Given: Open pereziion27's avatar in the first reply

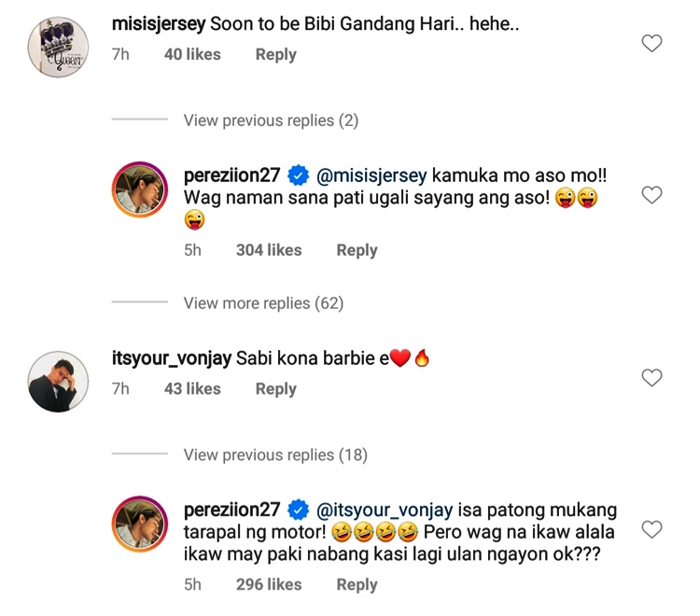Looking at the screenshot, I should tap(140, 189).
